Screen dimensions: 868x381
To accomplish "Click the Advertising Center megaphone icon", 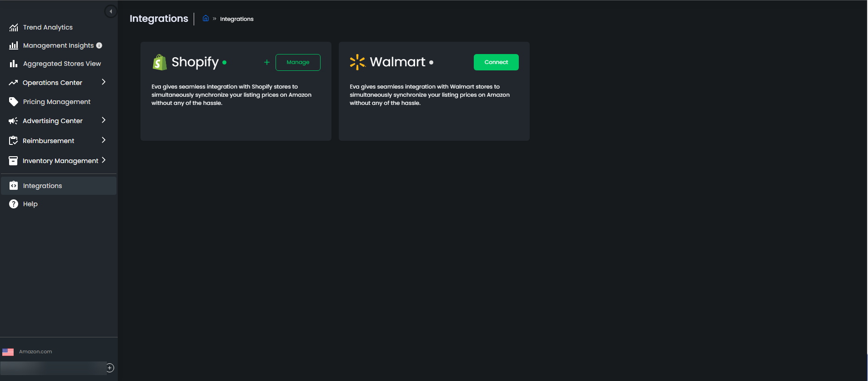I will click(x=13, y=121).
